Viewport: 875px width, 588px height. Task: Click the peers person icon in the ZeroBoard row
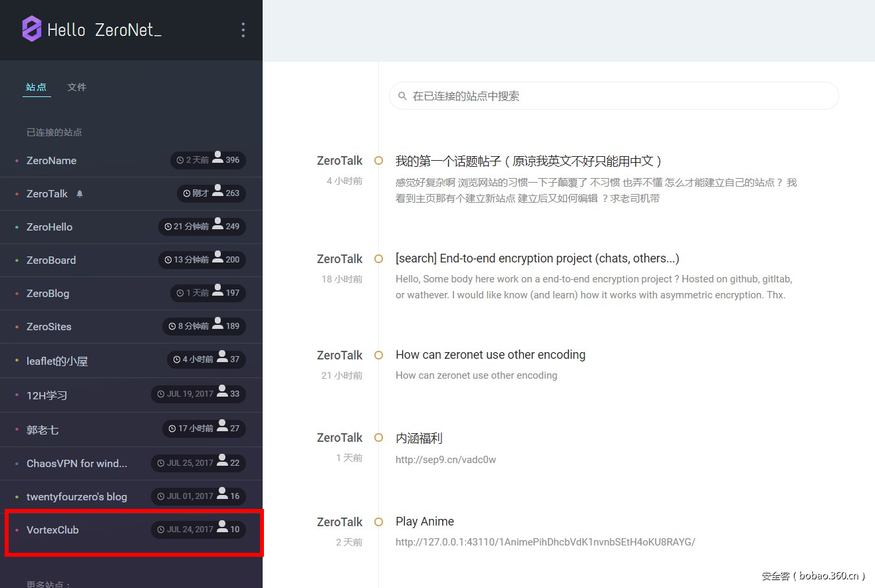(x=217, y=258)
